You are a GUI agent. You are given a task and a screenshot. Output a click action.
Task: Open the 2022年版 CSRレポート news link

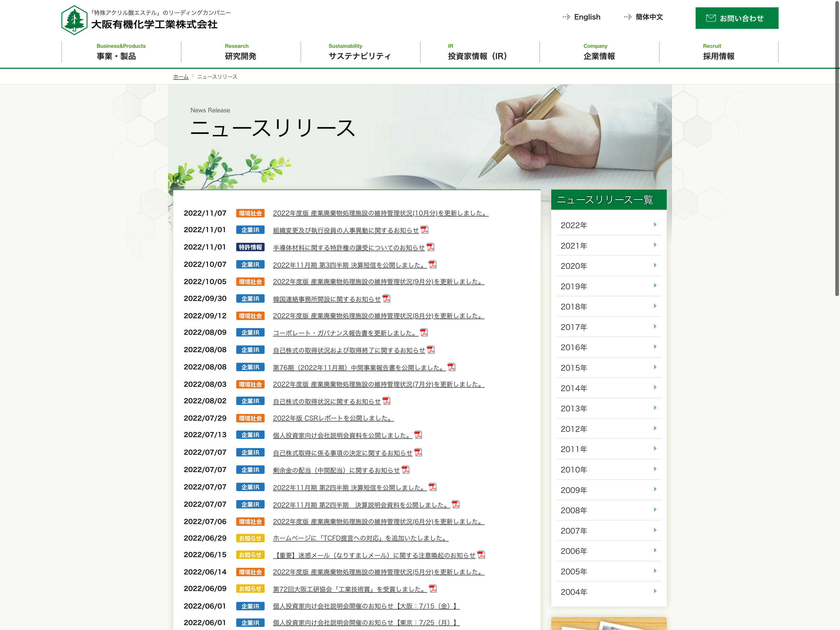[333, 418]
